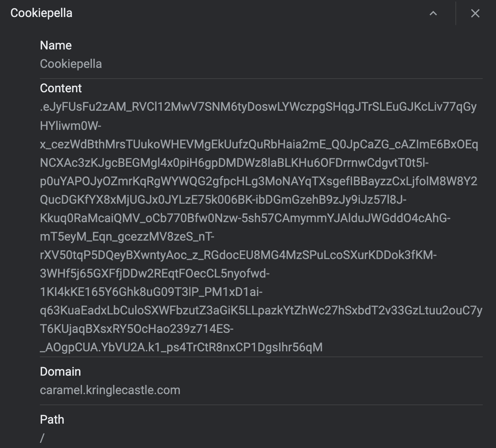The width and height of the screenshot is (496, 448).
Task: Click content line starting with 3WHf5j65GXFfj
Action: click(155, 273)
